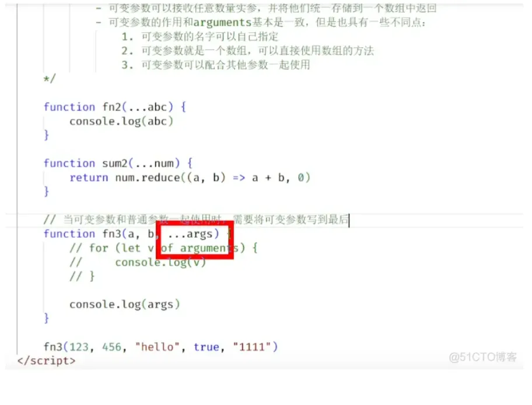Click the ...args parameter in the red box
The height and width of the screenshot is (405, 532).
tap(194, 234)
